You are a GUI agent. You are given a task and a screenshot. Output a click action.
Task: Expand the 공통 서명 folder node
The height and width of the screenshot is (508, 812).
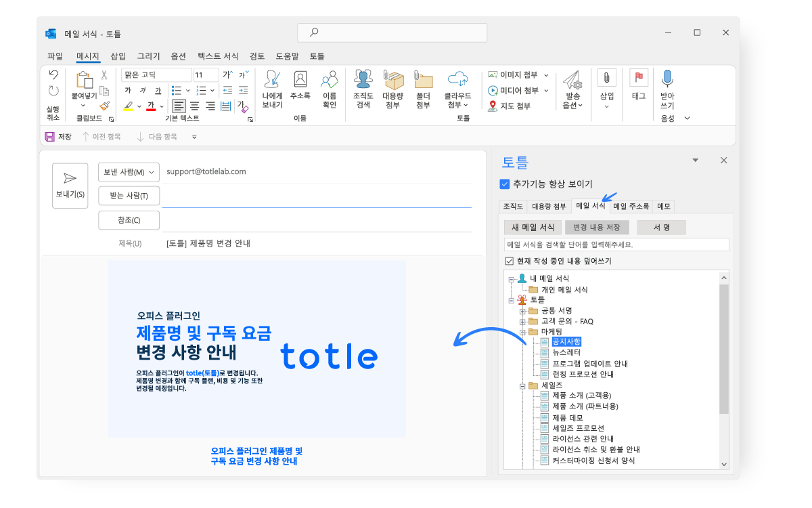[x=522, y=310]
